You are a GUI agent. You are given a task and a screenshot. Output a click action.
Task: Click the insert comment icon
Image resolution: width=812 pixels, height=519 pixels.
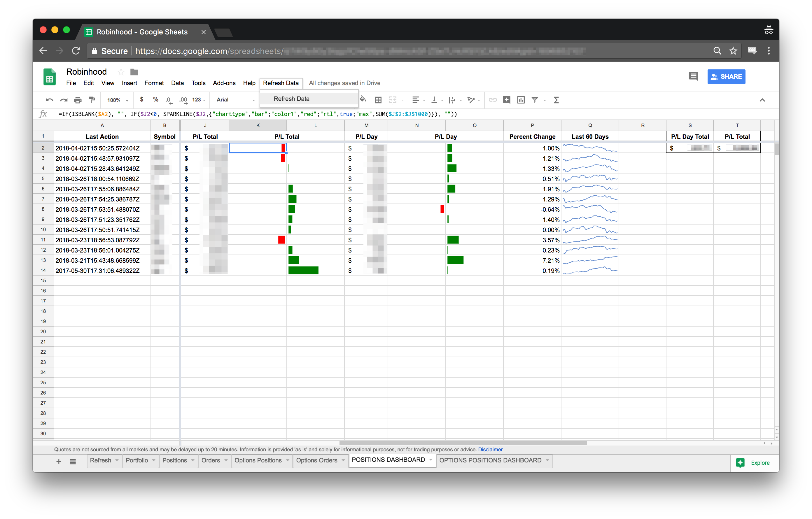coord(507,100)
